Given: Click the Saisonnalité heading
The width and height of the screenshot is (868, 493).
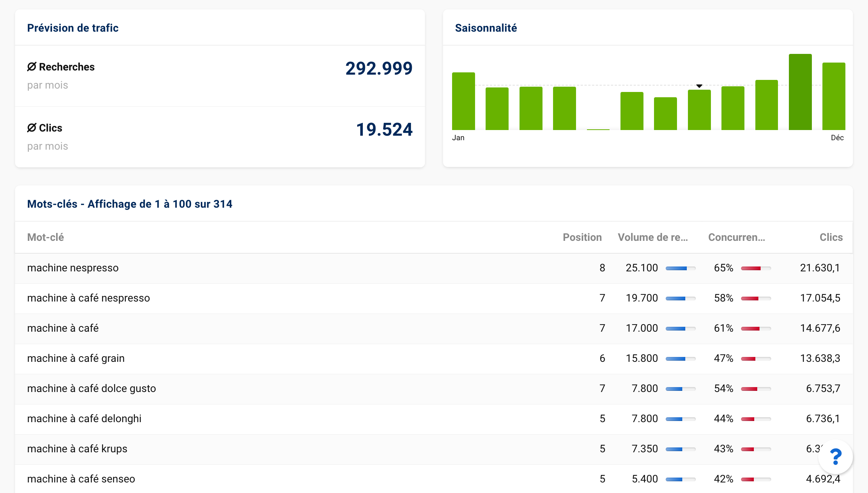Looking at the screenshot, I should tap(486, 28).
